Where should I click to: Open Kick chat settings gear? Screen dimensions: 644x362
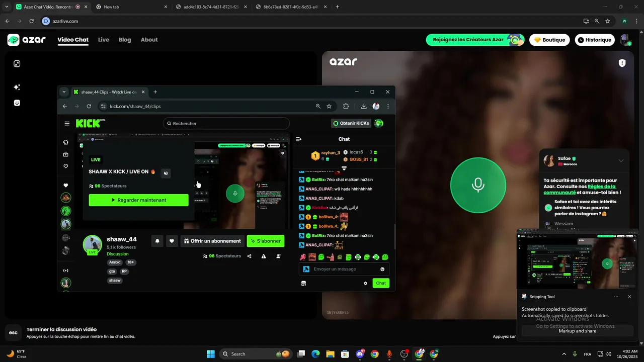pyautogui.click(x=365, y=283)
